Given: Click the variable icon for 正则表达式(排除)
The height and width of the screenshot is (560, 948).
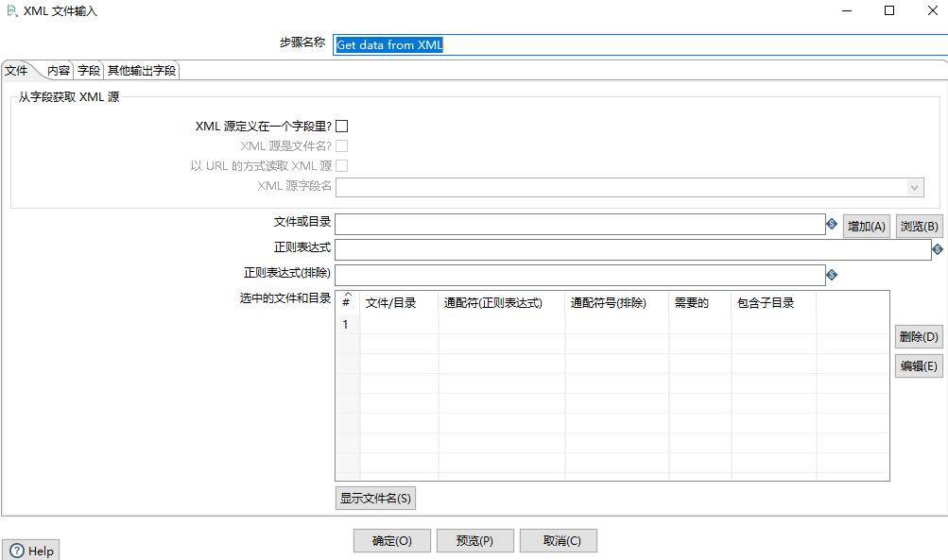Looking at the screenshot, I should [833, 274].
